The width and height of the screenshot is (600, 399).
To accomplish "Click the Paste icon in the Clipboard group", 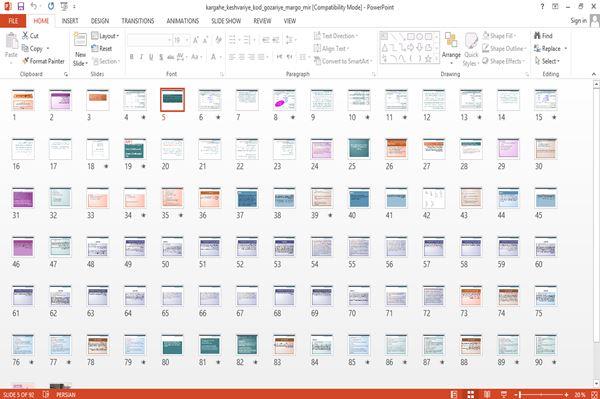I will point(11,41).
